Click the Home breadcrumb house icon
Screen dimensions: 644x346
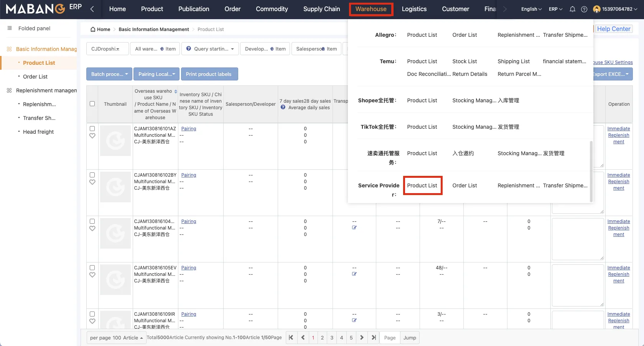click(x=93, y=30)
